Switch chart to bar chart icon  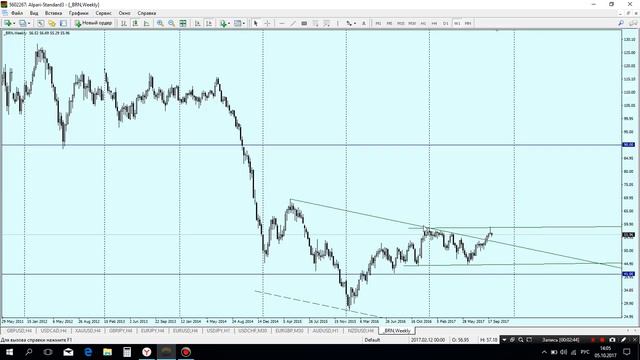(124, 24)
